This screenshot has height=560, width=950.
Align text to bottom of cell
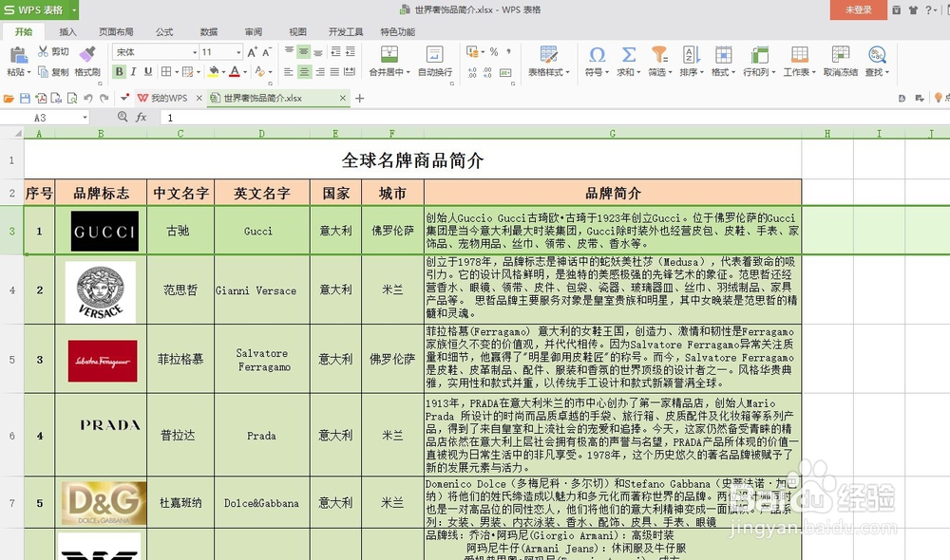(x=318, y=52)
